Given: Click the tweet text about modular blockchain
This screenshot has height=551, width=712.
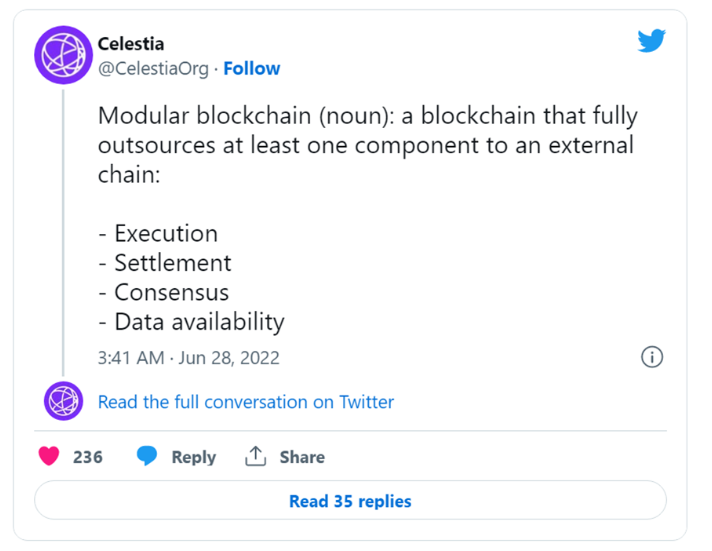Looking at the screenshot, I should 367,144.
